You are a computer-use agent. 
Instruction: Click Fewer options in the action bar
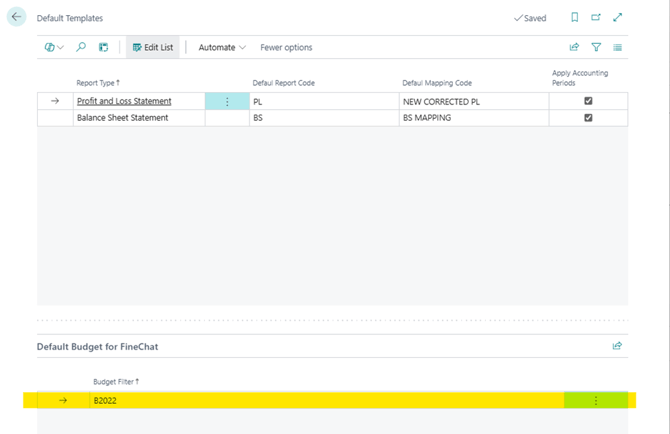pyautogui.click(x=286, y=47)
